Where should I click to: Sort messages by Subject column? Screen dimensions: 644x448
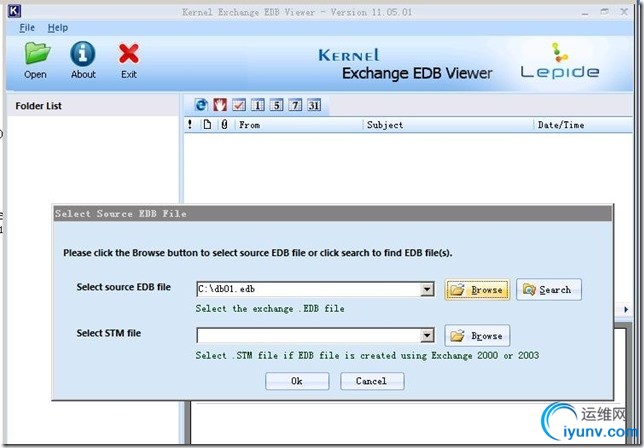point(448,125)
